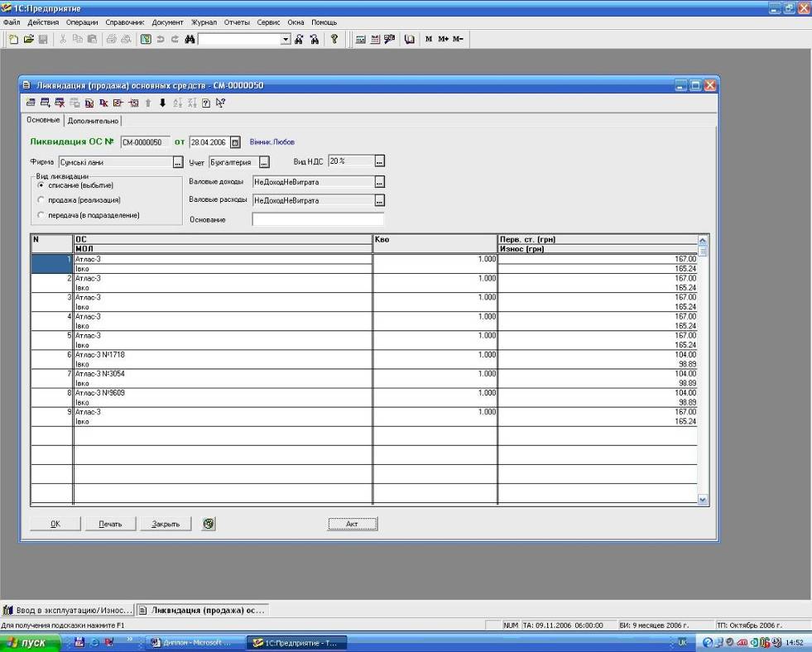Viewport: 812px width, 652px height.
Task: Click the new document icon in main toolbar
Action: (x=13, y=39)
